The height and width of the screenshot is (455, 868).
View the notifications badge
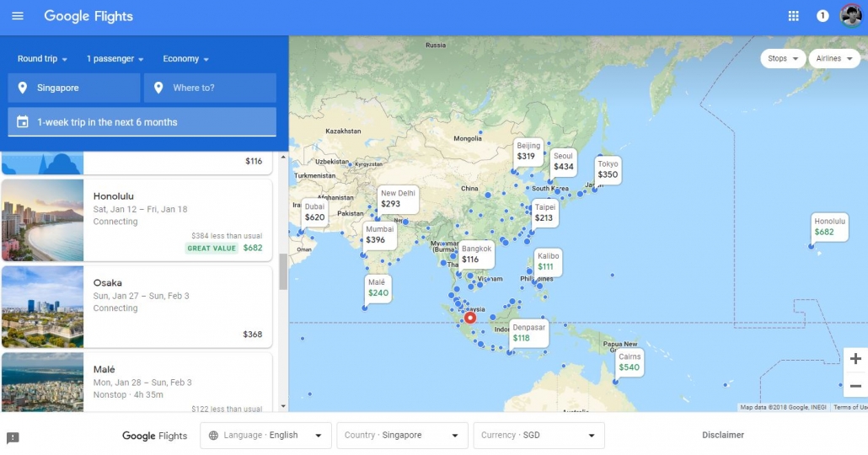[x=822, y=16]
